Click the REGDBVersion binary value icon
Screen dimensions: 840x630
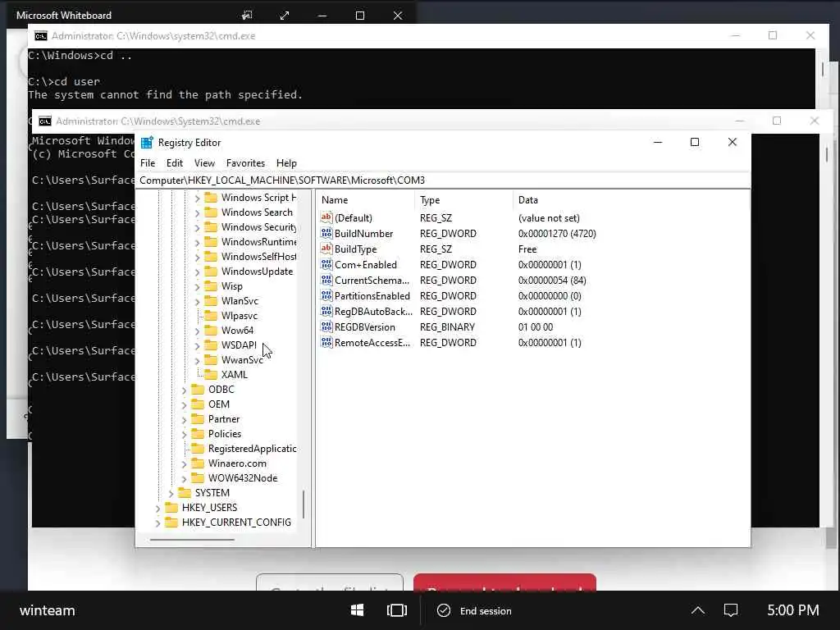point(326,326)
